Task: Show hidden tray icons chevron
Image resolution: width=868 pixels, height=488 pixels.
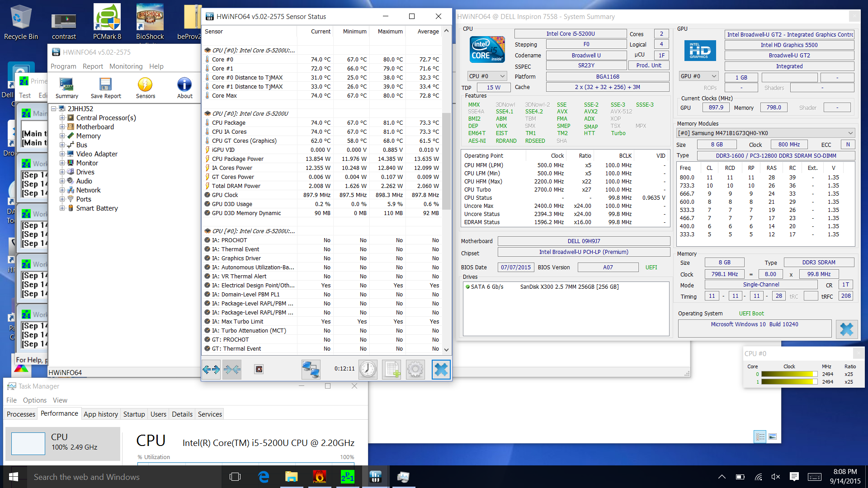Action: (722, 477)
